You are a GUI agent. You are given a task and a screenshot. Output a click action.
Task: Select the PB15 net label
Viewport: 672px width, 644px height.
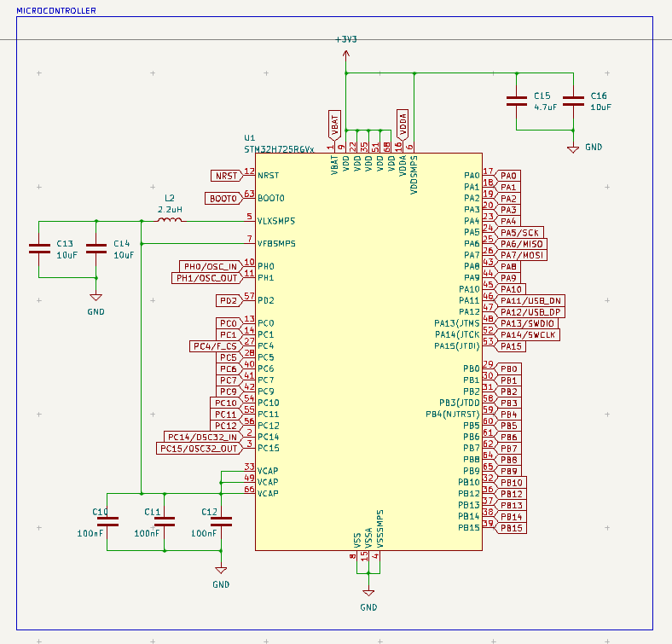click(x=511, y=528)
